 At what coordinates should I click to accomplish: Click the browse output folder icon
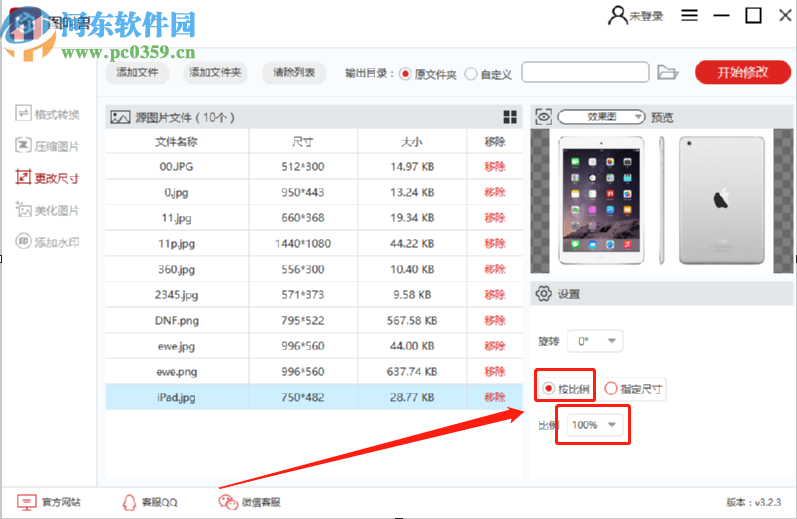pos(667,72)
